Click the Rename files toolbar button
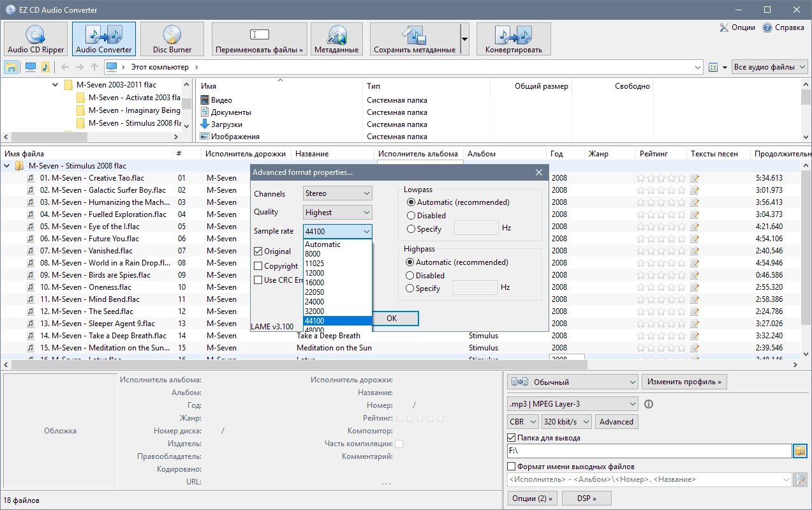812x510 pixels. [x=260, y=39]
